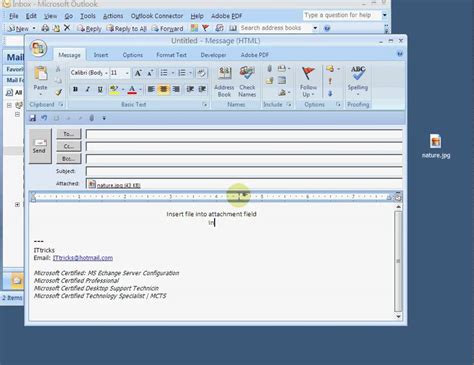Screen dimensions: 474x365
Task: Click the Save icon in quick toolbar
Action: tap(32, 118)
